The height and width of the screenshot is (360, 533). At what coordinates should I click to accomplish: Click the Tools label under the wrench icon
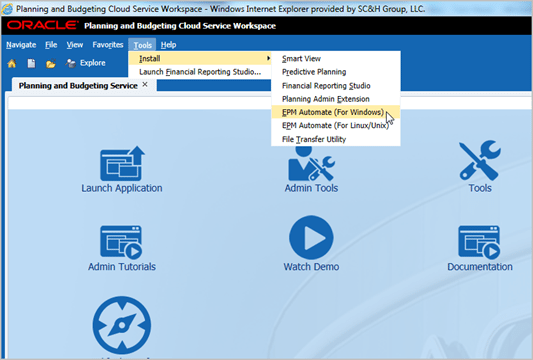click(x=480, y=188)
